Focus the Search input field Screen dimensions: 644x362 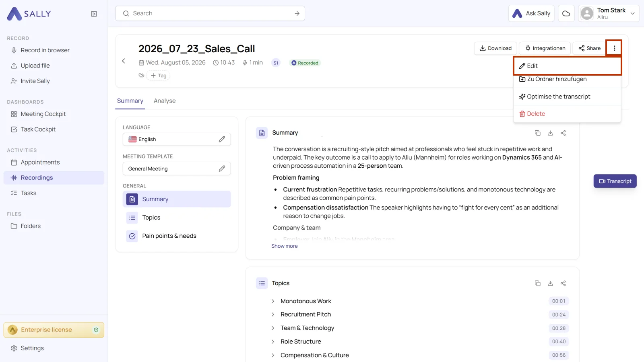(210, 13)
